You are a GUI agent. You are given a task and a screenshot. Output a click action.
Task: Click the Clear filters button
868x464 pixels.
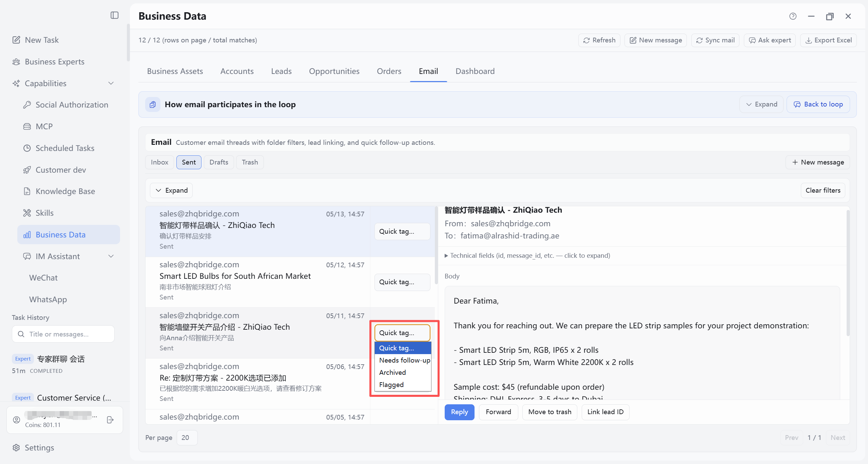tap(823, 191)
